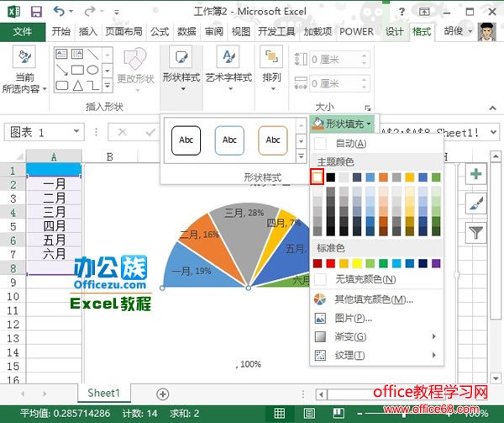The image size is (504, 423).
Task: Expand the shapes gallery More arrow
Action: [x=108, y=85]
